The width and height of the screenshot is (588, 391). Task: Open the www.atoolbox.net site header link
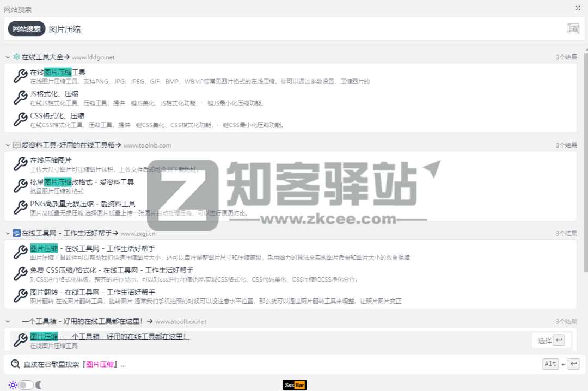[x=181, y=321]
